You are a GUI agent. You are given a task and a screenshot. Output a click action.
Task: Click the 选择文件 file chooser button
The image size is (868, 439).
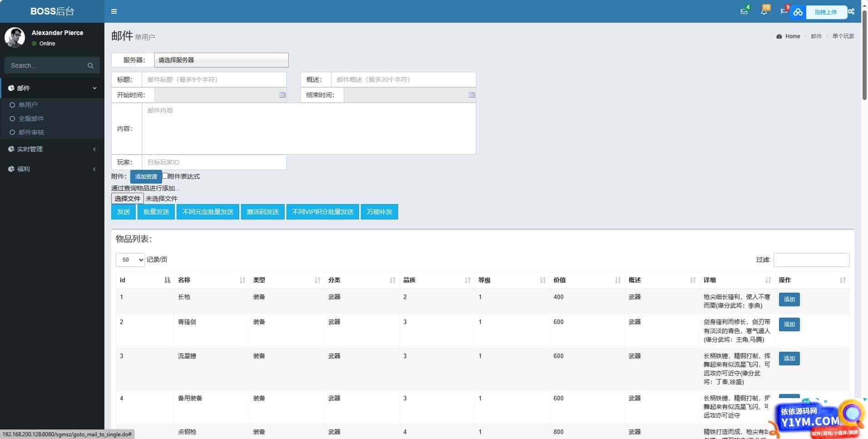pyautogui.click(x=128, y=199)
